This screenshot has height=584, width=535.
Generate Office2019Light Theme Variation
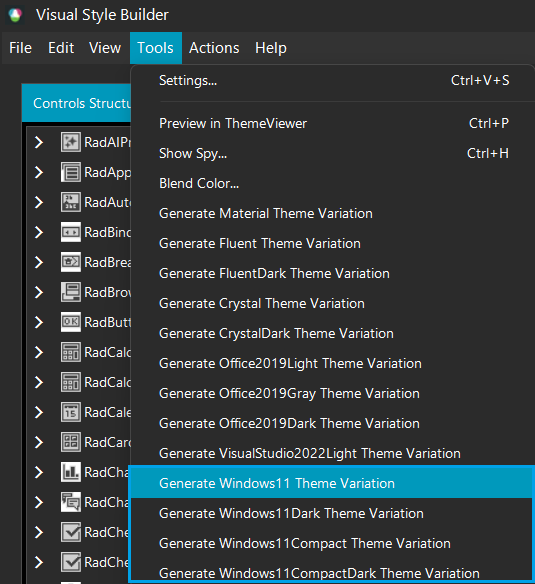(x=334, y=363)
